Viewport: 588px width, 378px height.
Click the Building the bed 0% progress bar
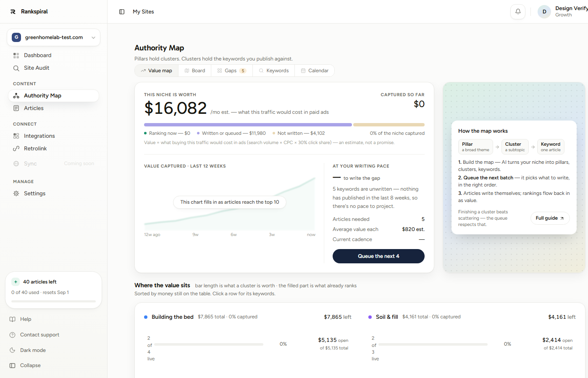click(209, 344)
